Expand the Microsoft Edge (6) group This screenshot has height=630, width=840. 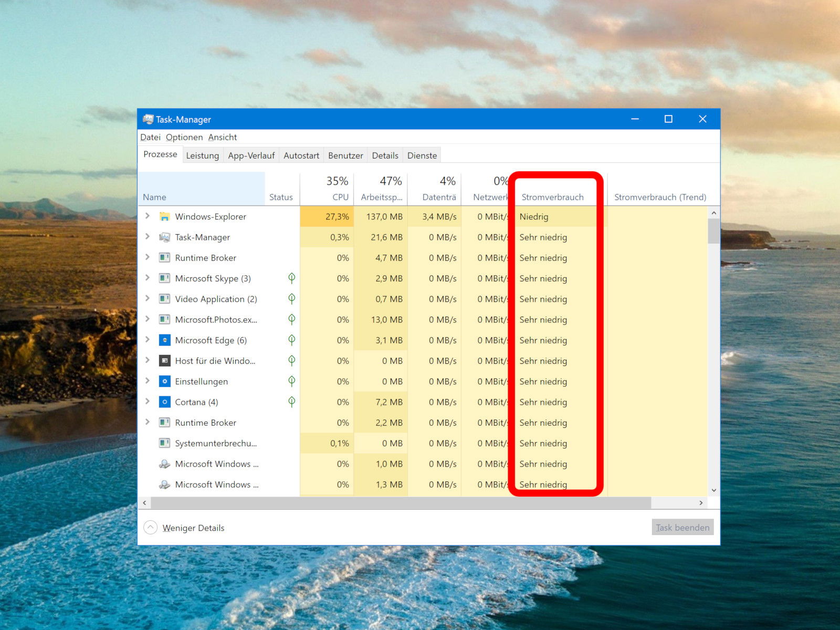148,340
